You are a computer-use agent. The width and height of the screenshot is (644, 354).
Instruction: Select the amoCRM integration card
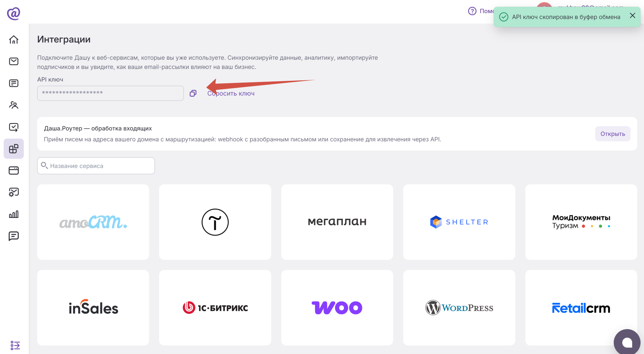pos(93,222)
